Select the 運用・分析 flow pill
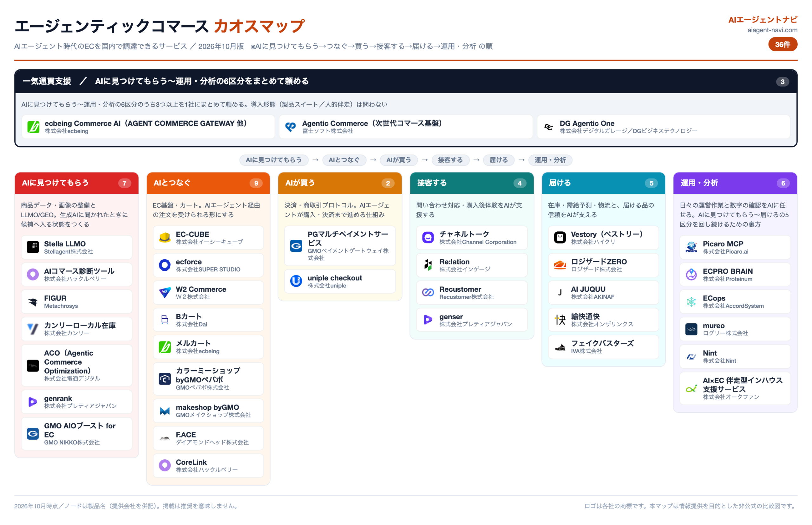The image size is (812, 525). pos(550,160)
